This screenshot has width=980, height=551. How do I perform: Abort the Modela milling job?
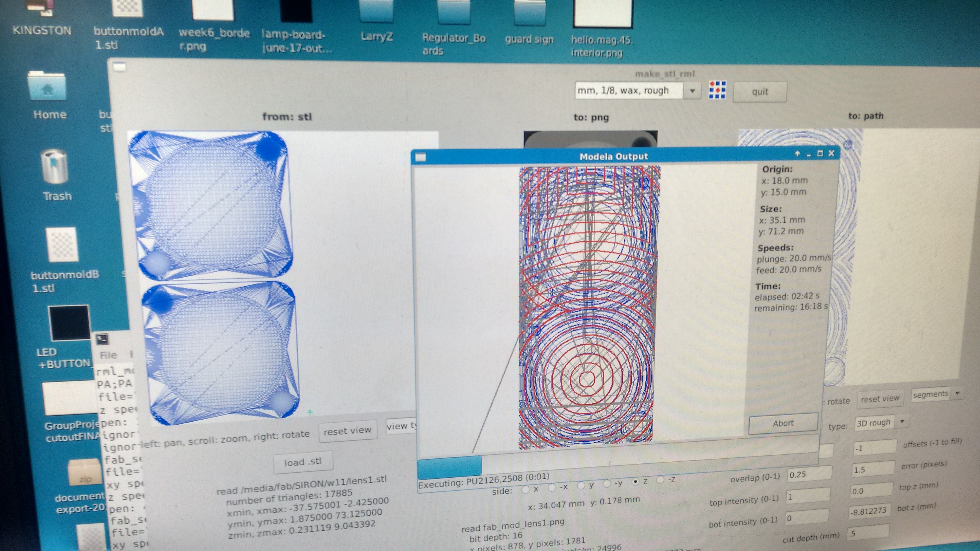(x=783, y=423)
